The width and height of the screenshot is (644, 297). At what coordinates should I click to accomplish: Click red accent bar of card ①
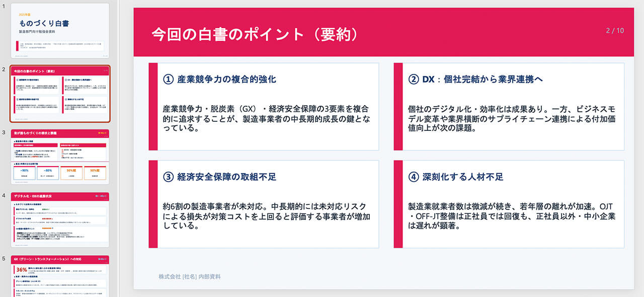[153, 106]
